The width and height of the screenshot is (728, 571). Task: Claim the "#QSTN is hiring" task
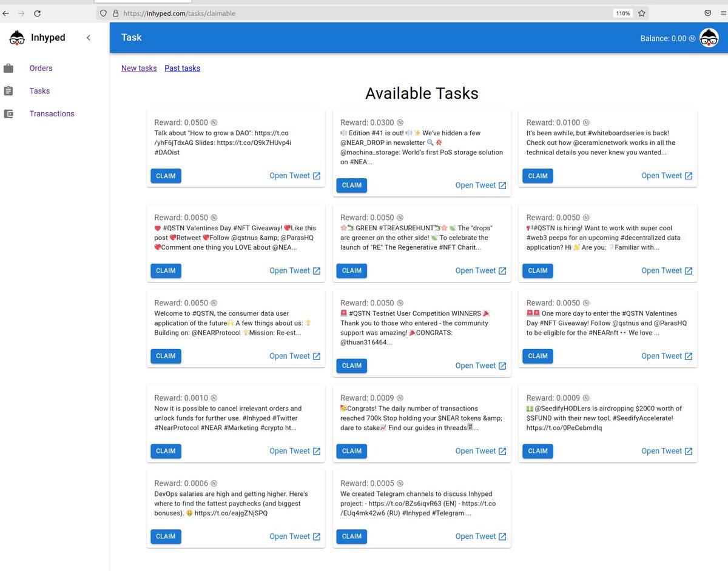(538, 271)
